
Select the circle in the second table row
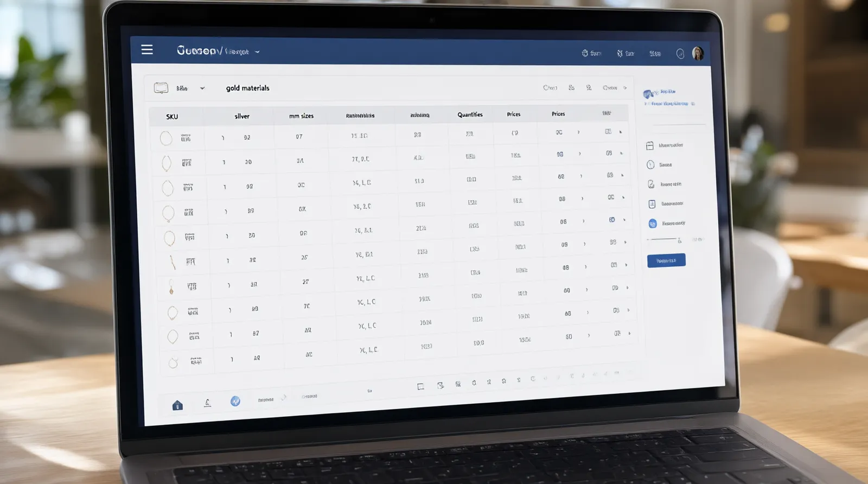[x=167, y=163]
